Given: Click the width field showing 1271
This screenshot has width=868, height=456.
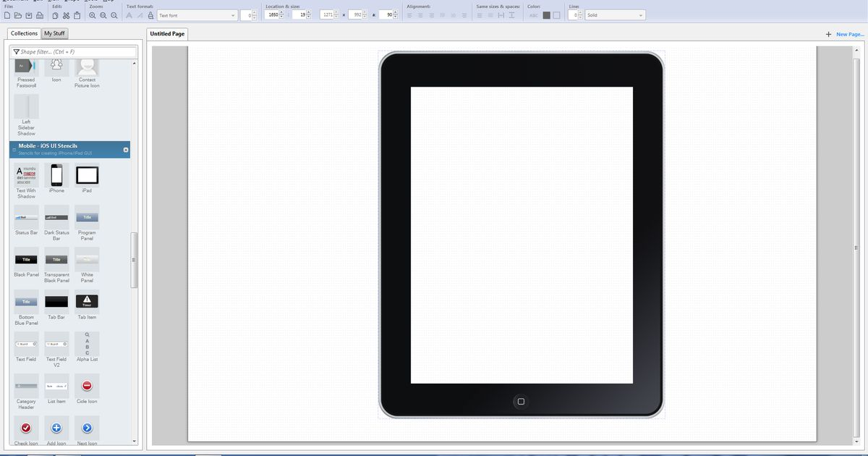Looking at the screenshot, I should pos(327,15).
